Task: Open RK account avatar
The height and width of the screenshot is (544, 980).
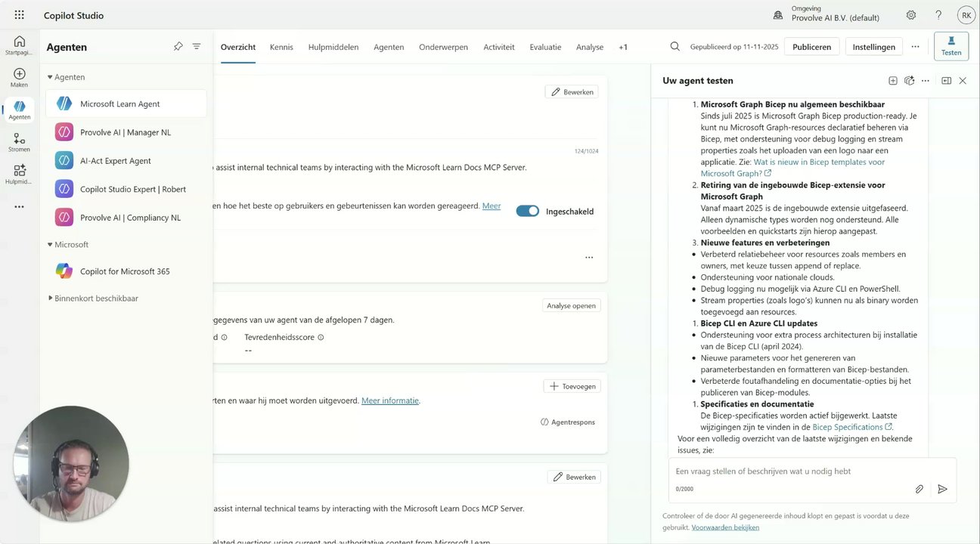Action: pyautogui.click(x=966, y=15)
